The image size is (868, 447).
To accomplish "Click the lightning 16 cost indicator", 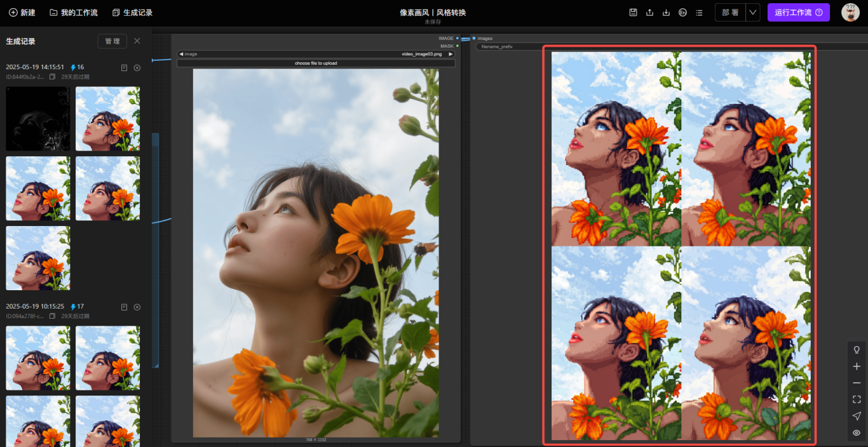I will 77,67.
